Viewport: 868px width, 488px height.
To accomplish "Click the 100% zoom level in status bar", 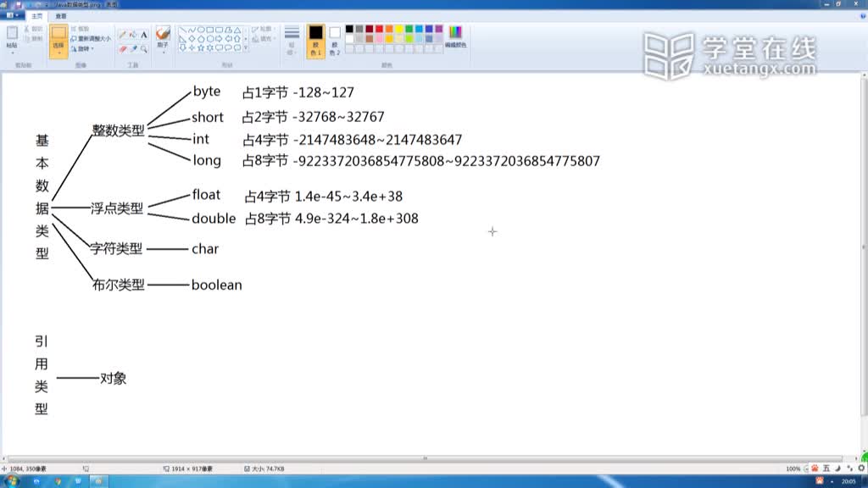I will coord(793,469).
